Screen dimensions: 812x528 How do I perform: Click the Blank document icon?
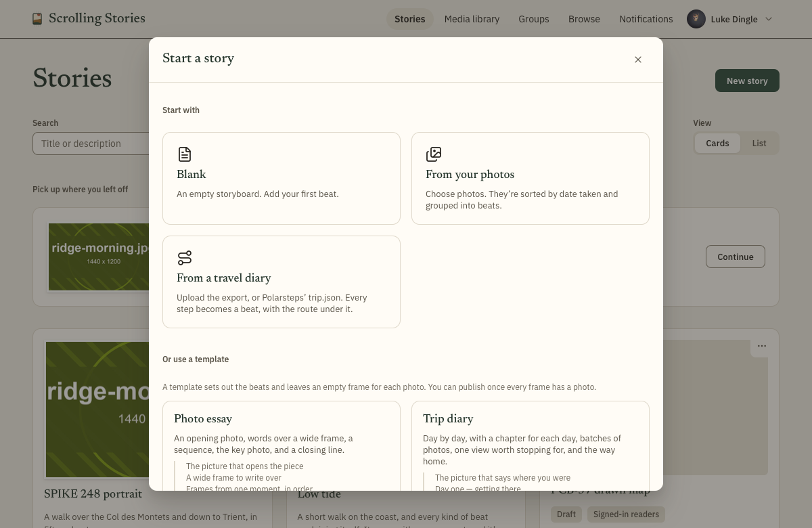185,154
